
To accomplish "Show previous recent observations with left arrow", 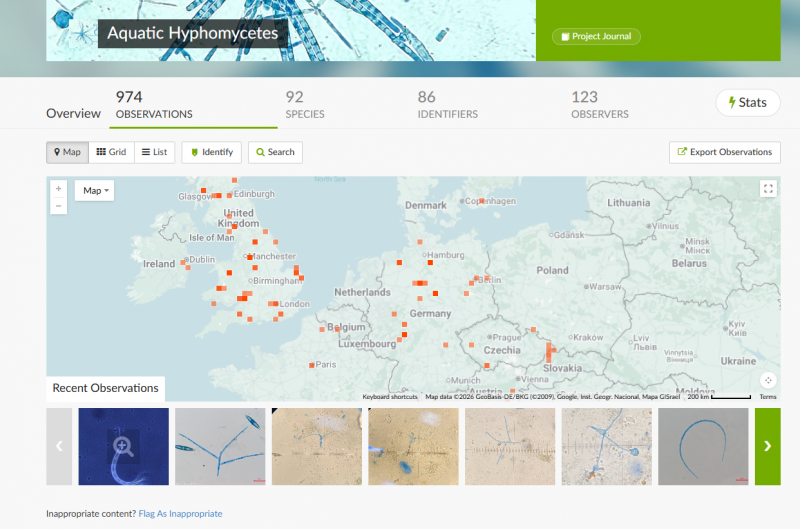I will pyautogui.click(x=59, y=446).
